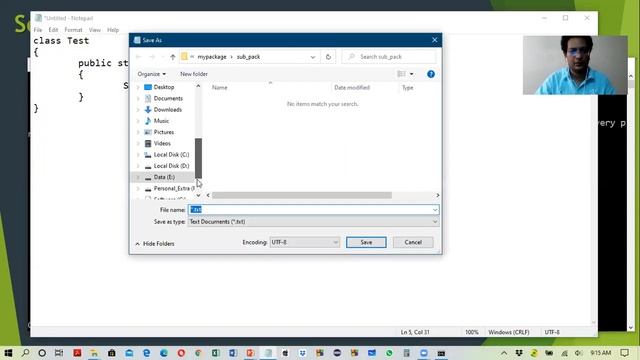Image resolution: width=640 pixels, height=360 pixels.
Task: Click the Opera icon on taskbar
Action: [181, 353]
